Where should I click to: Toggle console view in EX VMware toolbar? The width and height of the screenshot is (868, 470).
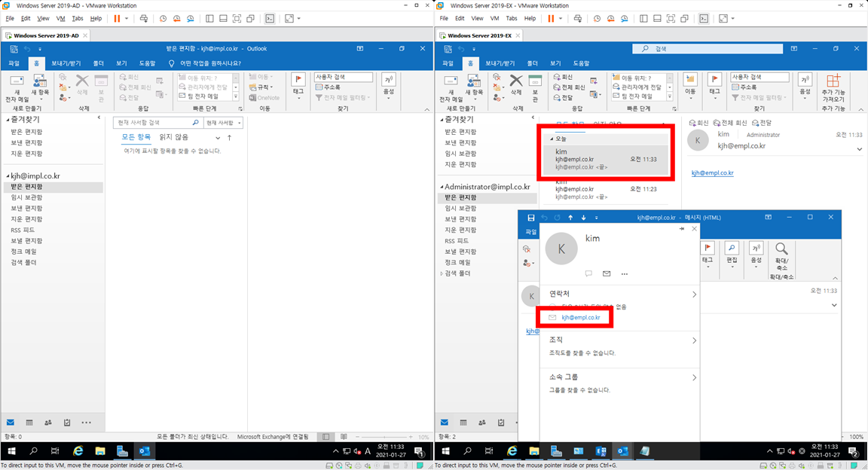(704, 18)
